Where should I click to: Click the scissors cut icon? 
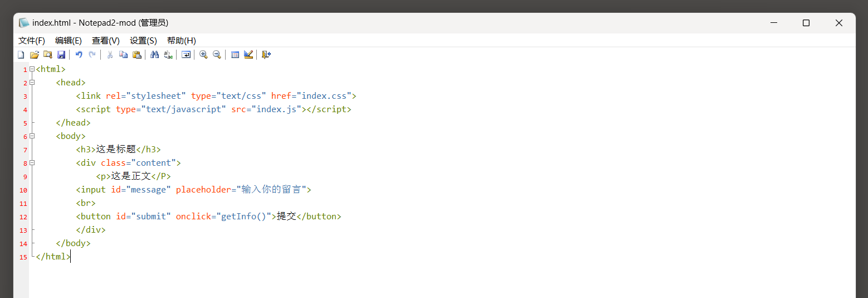click(110, 55)
